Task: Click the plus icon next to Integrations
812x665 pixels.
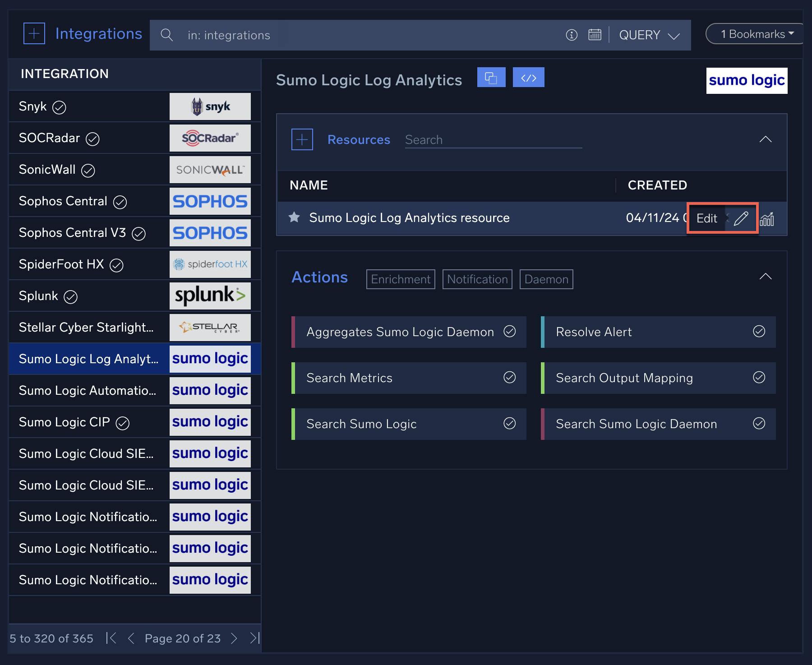Action: tap(34, 33)
